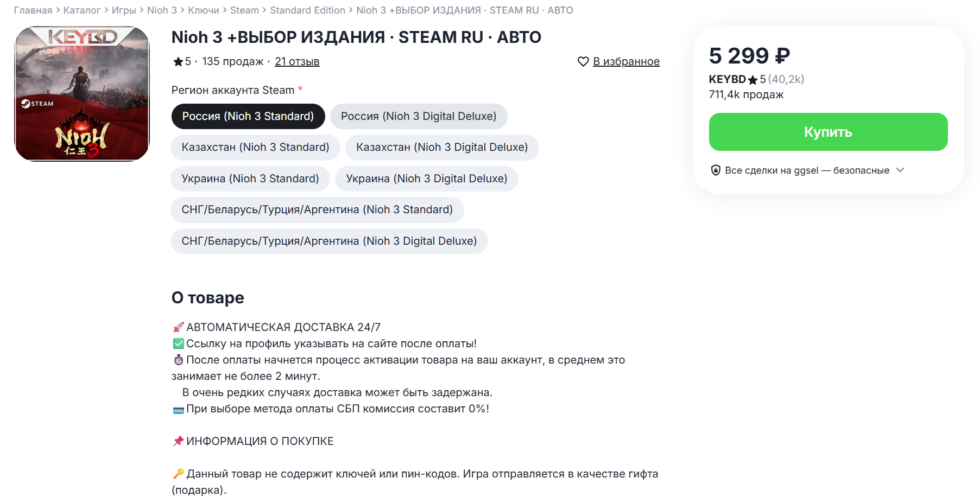This screenshot has width=980, height=503.
Task: Open the Каталог breadcrumb
Action: 81,10
